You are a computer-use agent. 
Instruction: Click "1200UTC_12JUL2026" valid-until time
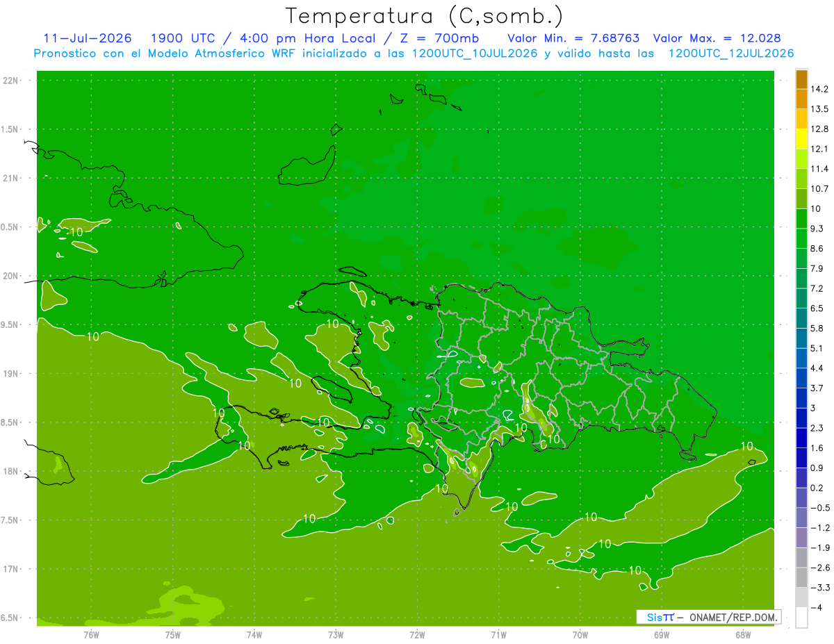731,53
